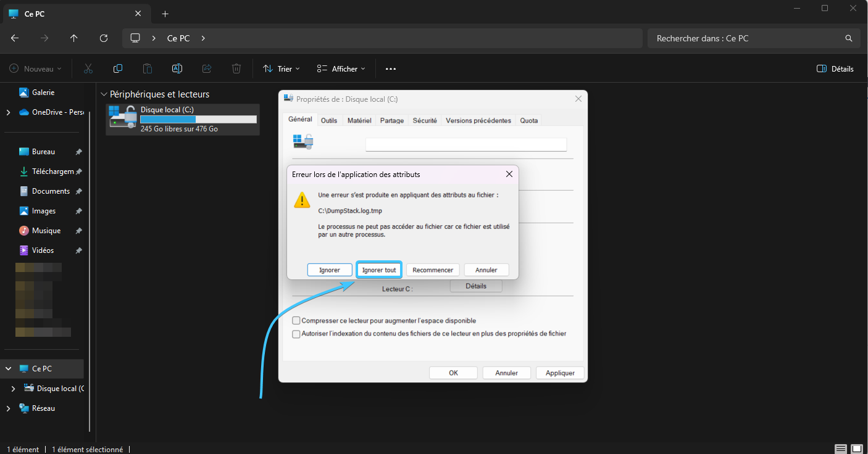Viewport: 868px width, 454px height.
Task: Switch to the Général tab
Action: tap(300, 119)
